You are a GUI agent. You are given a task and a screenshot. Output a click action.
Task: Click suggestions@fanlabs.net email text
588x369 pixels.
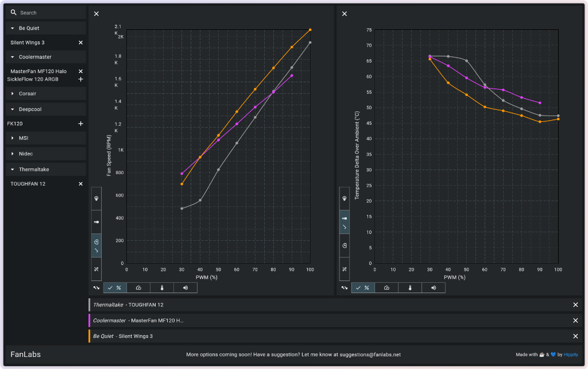click(370, 355)
